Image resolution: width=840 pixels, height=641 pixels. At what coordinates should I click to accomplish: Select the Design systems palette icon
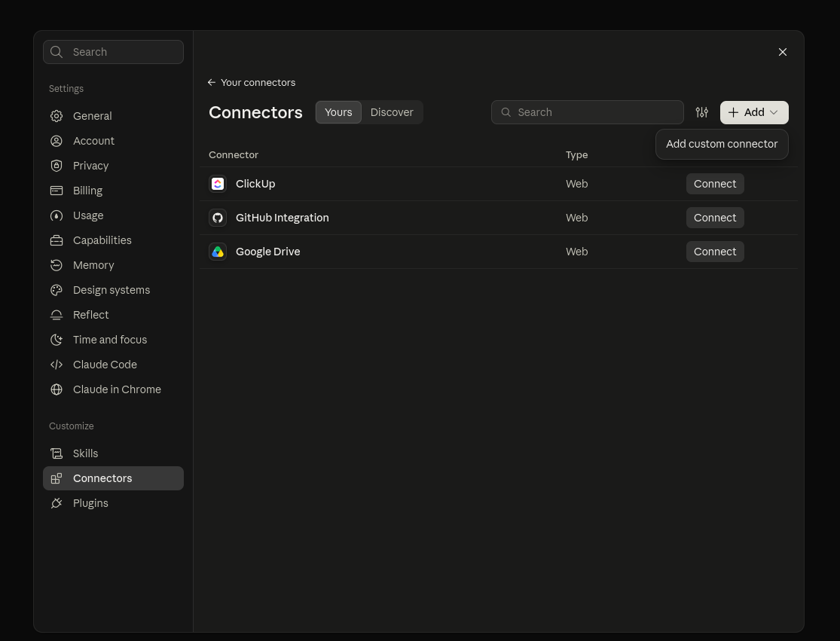click(x=57, y=290)
